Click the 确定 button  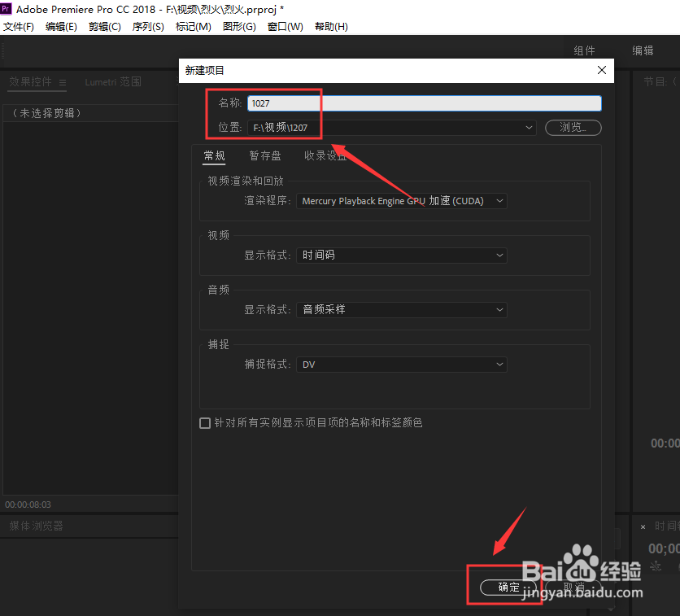pyautogui.click(x=508, y=588)
